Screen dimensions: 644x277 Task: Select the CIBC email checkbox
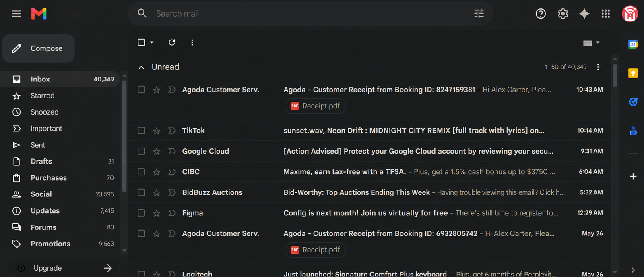141,172
